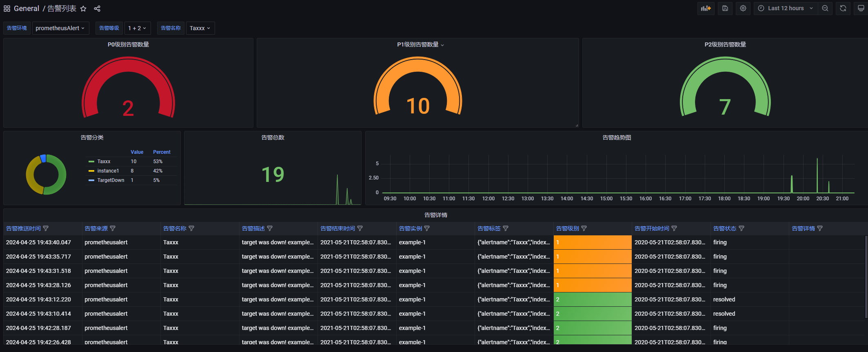Click the green P2 gauge value 7
Image resolution: width=868 pixels, height=352 pixels.
click(725, 107)
